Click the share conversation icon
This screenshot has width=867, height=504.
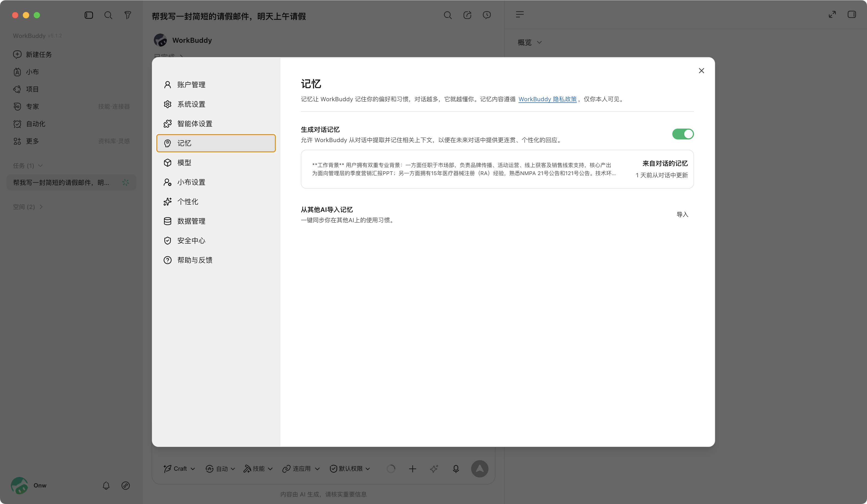[x=467, y=15]
